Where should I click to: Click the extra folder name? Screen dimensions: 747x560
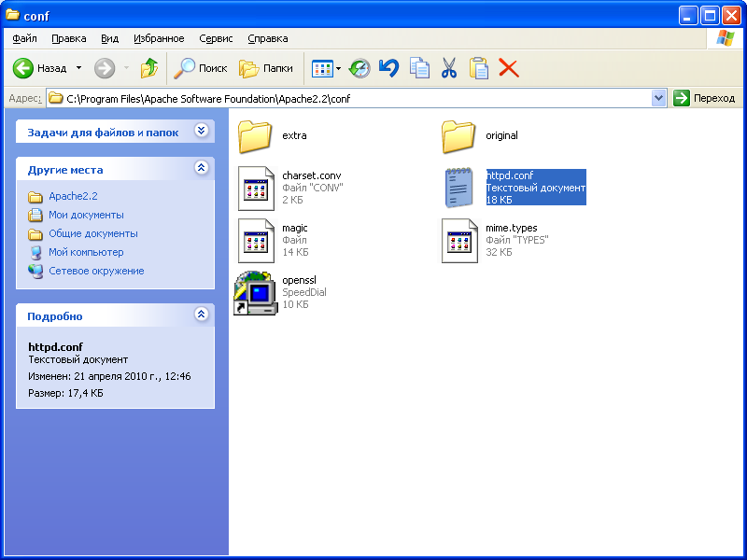point(294,135)
